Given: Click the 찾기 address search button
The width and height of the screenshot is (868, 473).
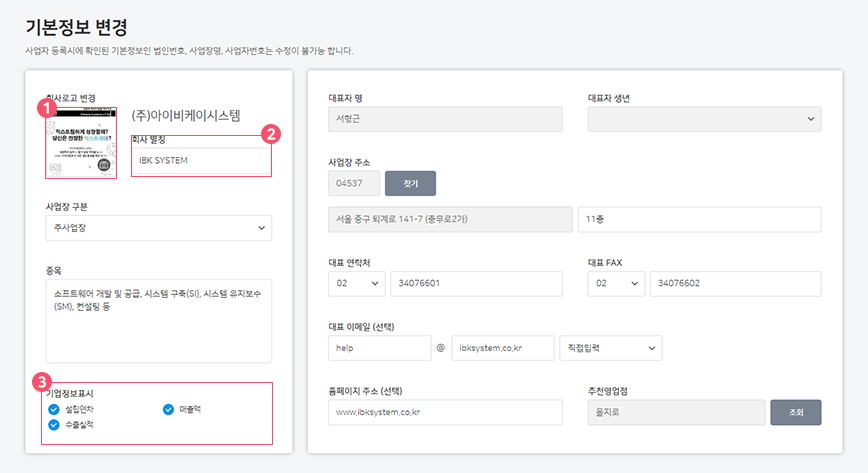Looking at the screenshot, I should coord(410,183).
